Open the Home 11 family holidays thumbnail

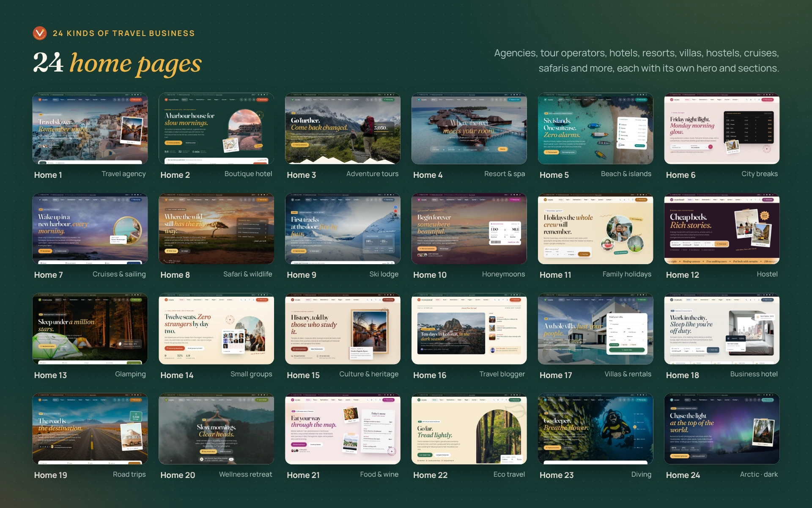pos(595,229)
